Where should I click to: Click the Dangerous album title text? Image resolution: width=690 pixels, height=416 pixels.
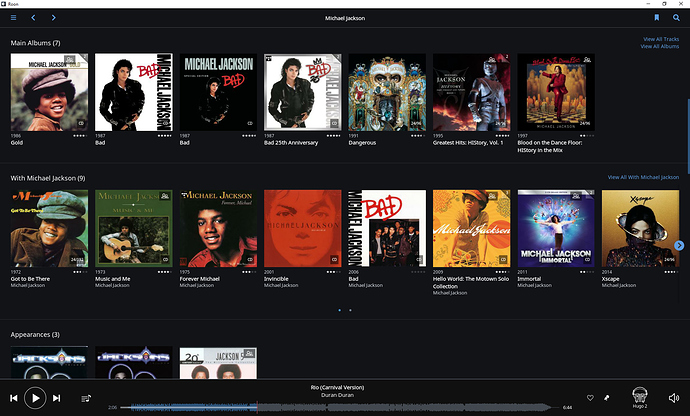coord(362,143)
